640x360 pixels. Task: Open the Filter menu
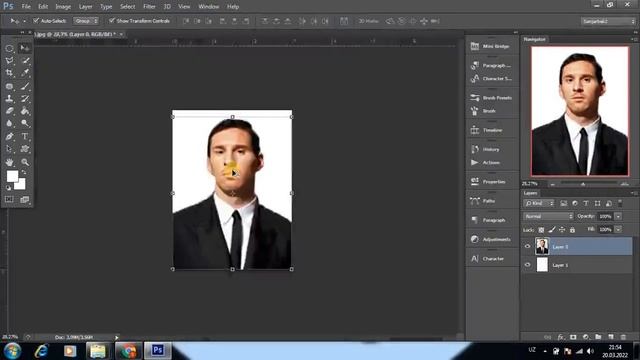tap(149, 7)
